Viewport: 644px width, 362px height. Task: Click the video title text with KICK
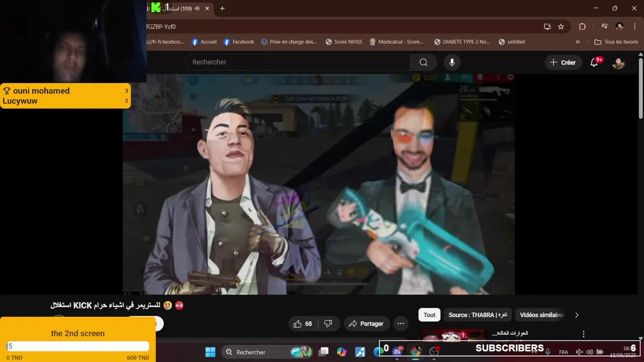point(117,305)
